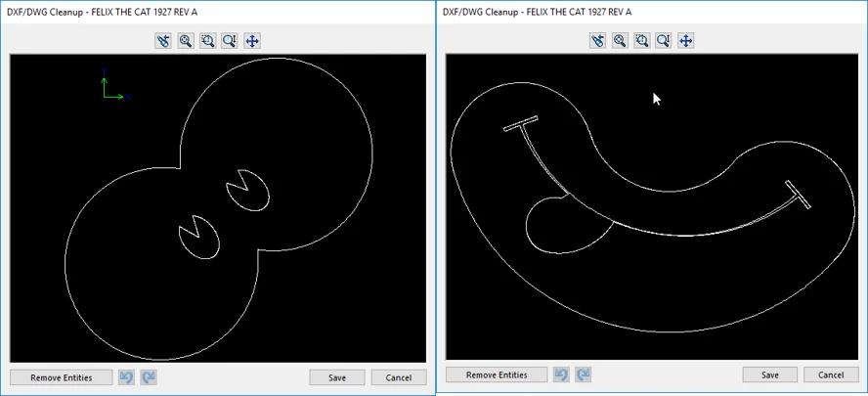
Task: Activate Zoom In/Out tool in left window
Action: pyautogui.click(x=230, y=41)
